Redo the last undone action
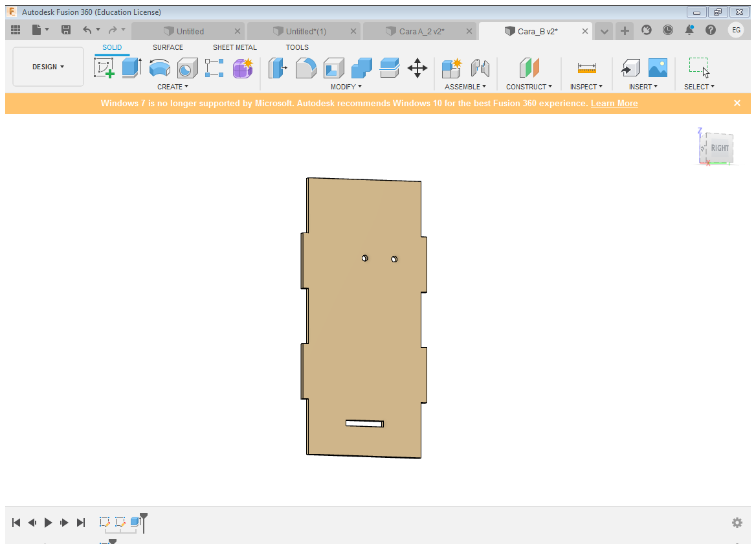 tap(113, 30)
